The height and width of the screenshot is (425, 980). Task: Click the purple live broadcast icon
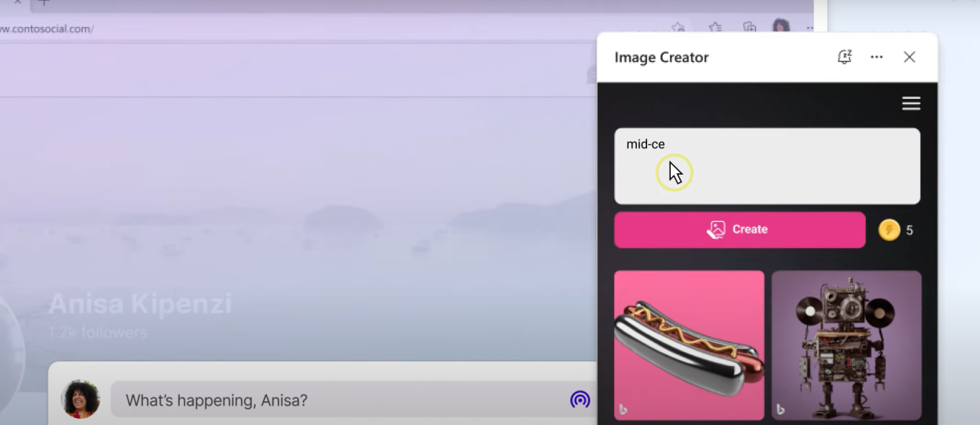[580, 400]
